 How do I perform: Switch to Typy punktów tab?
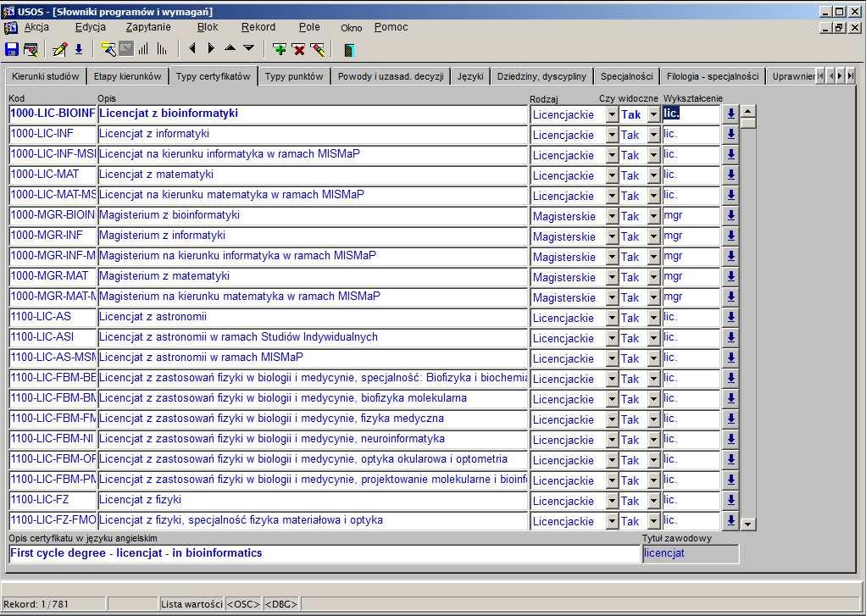[294, 77]
